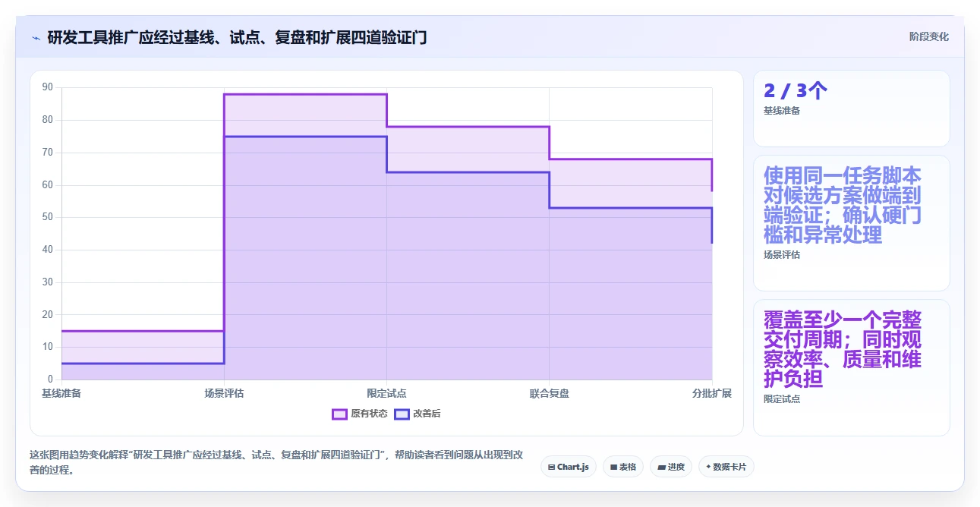The height and width of the screenshot is (507, 980).
Task: Select the 进度 tag chip
Action: 670,467
